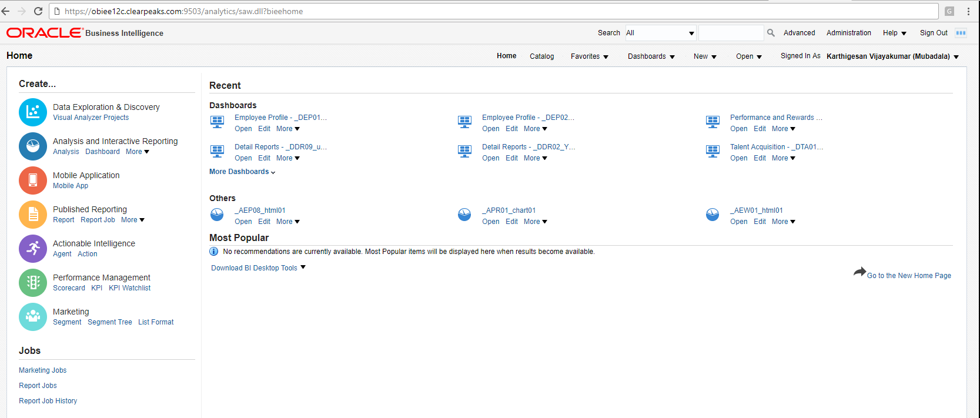Expand the Open menu in the header
This screenshot has height=418, width=980.
pos(749,56)
